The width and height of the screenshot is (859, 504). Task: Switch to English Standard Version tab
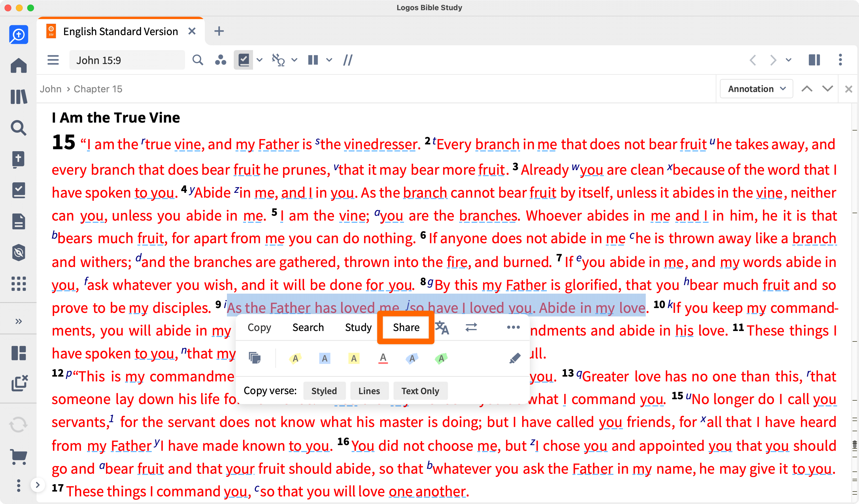(120, 31)
